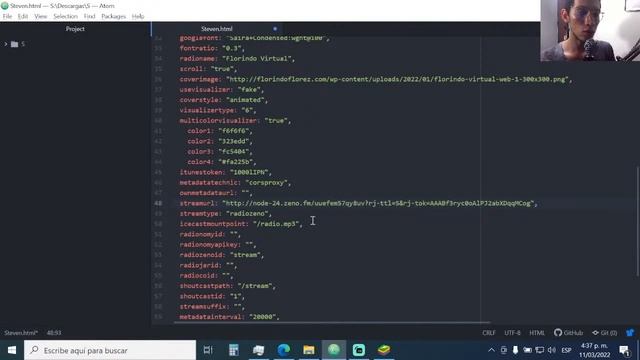
Task: Click the Project panel header
Action: click(75, 29)
